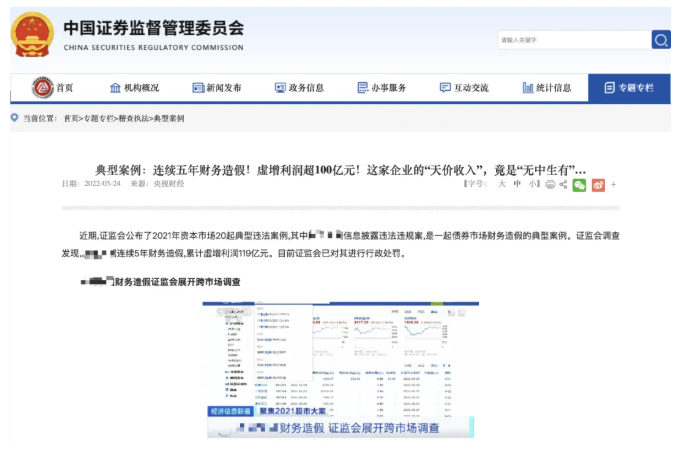The image size is (682, 464).
Task: Open the 机构概况 navigation menu
Action: [x=134, y=88]
